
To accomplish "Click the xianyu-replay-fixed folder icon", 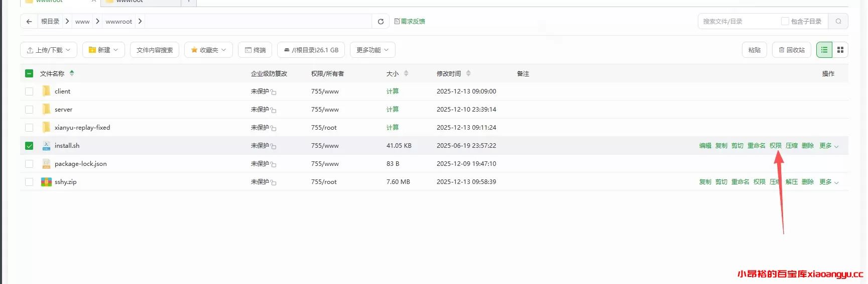I will (46, 127).
